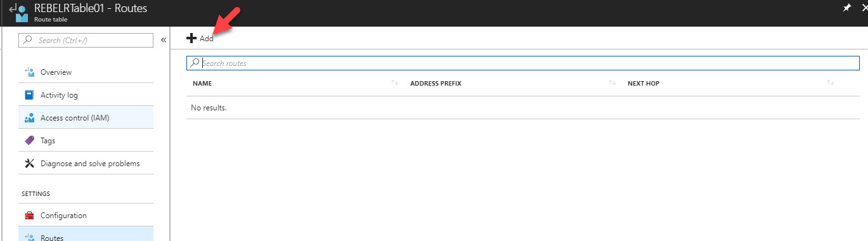
Task: Open the Activity log page
Action: 86,95
